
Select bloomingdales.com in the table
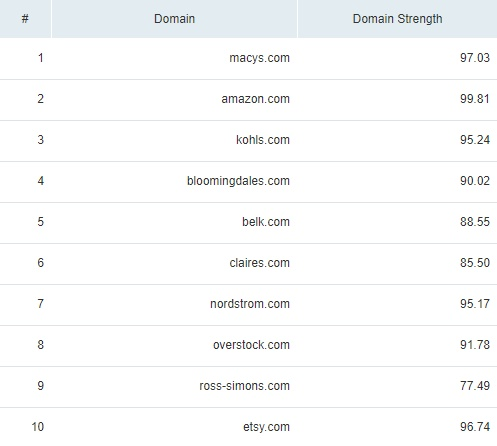pyautogui.click(x=238, y=181)
